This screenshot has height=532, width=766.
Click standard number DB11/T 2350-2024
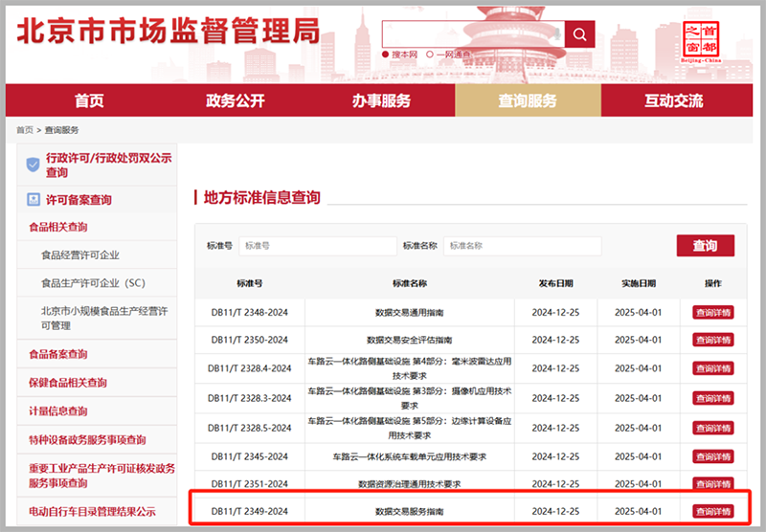(x=250, y=340)
